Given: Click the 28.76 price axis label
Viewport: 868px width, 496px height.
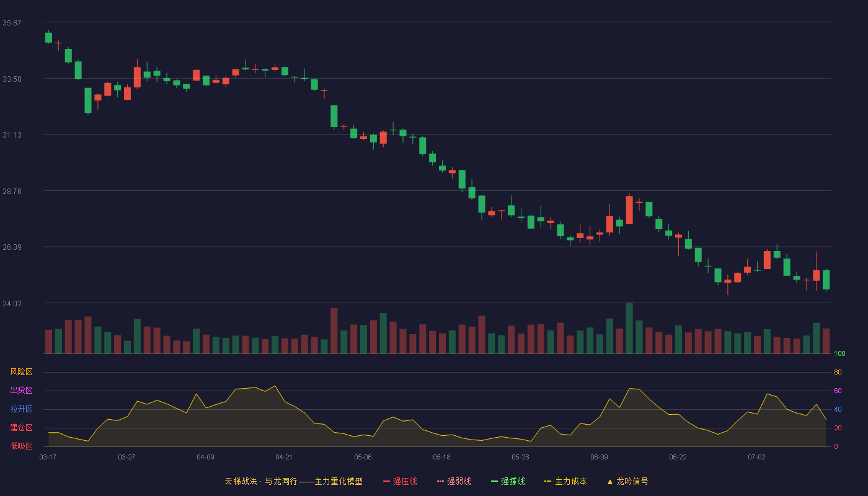Looking at the screenshot, I should tap(12, 191).
